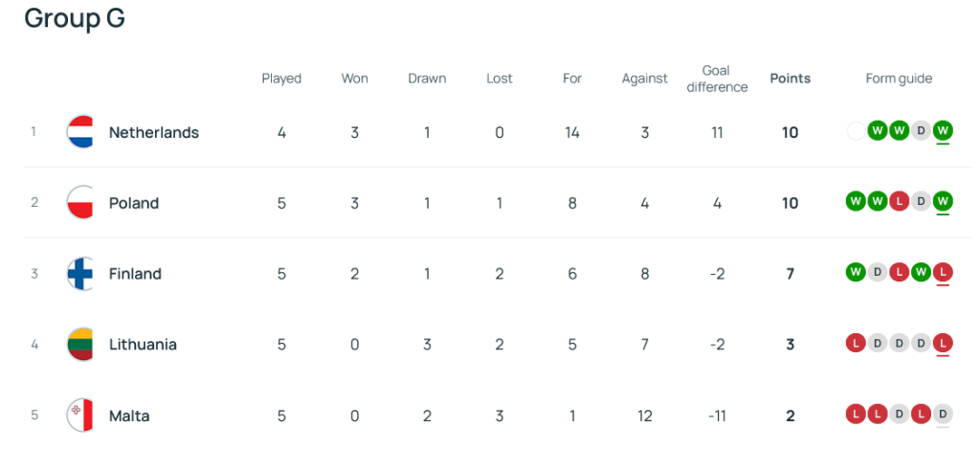
Task: Click the Finland flag icon
Action: tap(80, 274)
